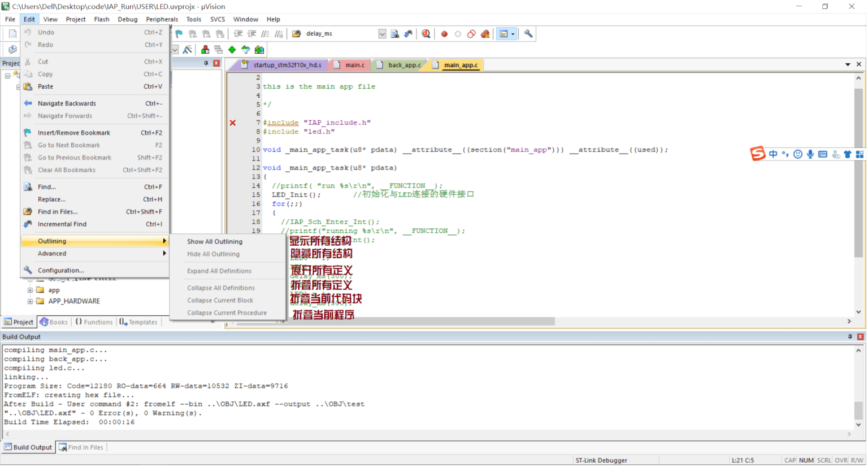Select the Outlining submenu entry
Viewport: 868px width, 469px height.
95,241
